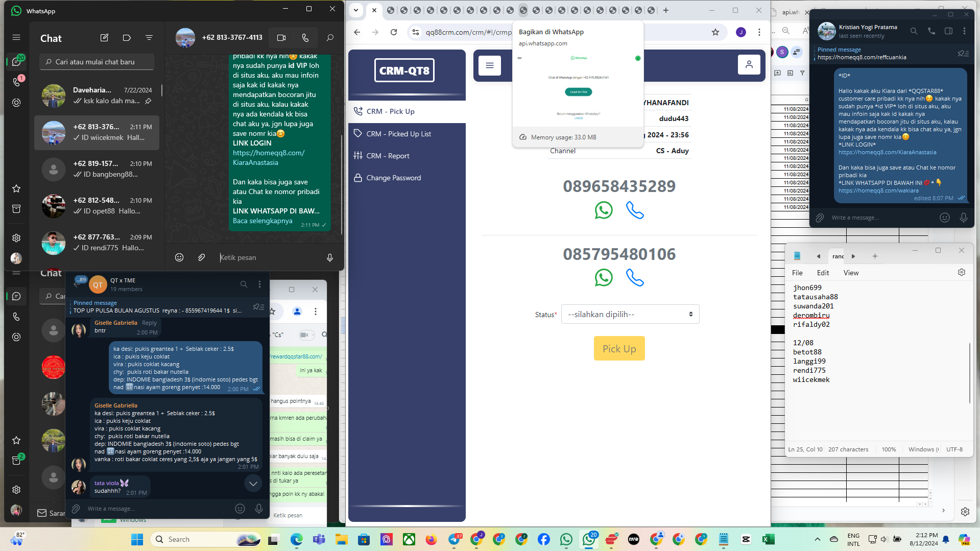Search in the QT x TME Telegram group
The height and width of the screenshot is (551, 980).
tap(244, 284)
